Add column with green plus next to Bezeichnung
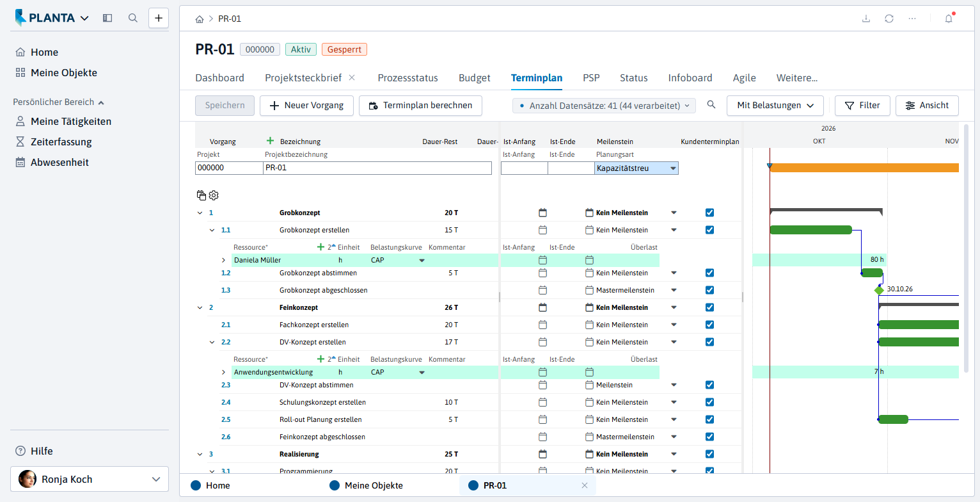980x502 pixels. (270, 141)
